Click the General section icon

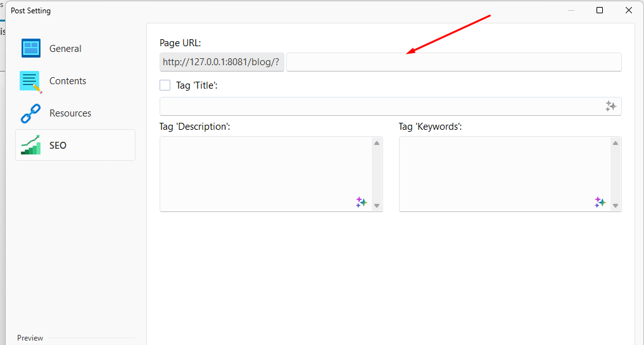tap(30, 49)
